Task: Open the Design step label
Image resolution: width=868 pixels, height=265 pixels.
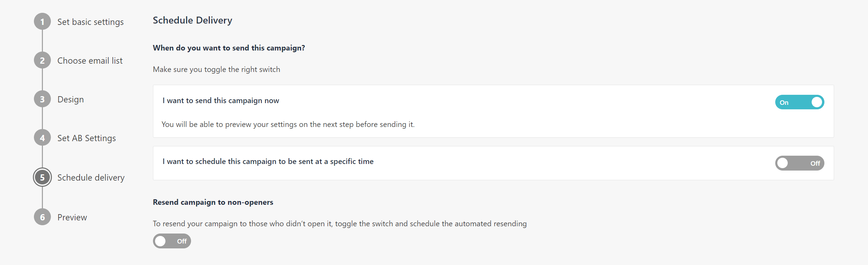Action: pos(71,100)
